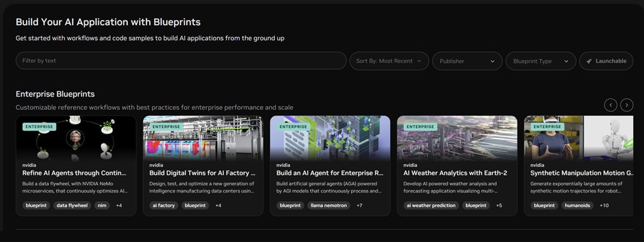Click blueprint tag on Digital Twins card
This screenshot has width=644, height=242.
[195, 205]
